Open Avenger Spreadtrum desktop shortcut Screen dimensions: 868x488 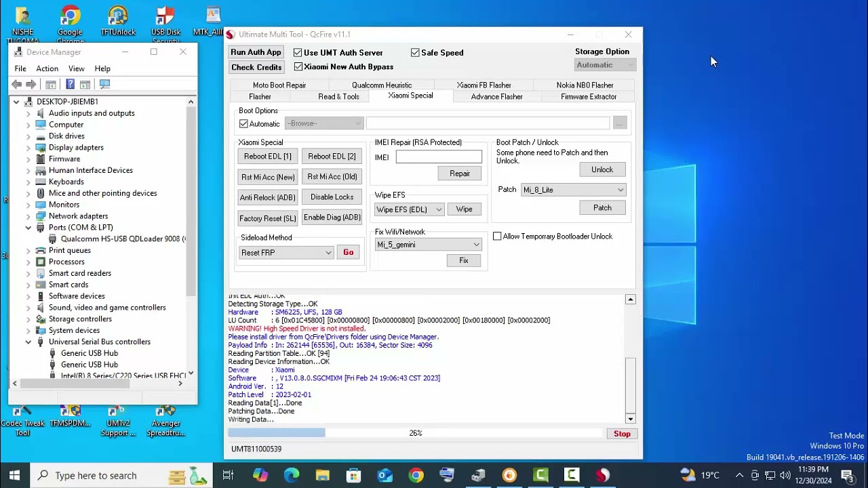click(165, 420)
